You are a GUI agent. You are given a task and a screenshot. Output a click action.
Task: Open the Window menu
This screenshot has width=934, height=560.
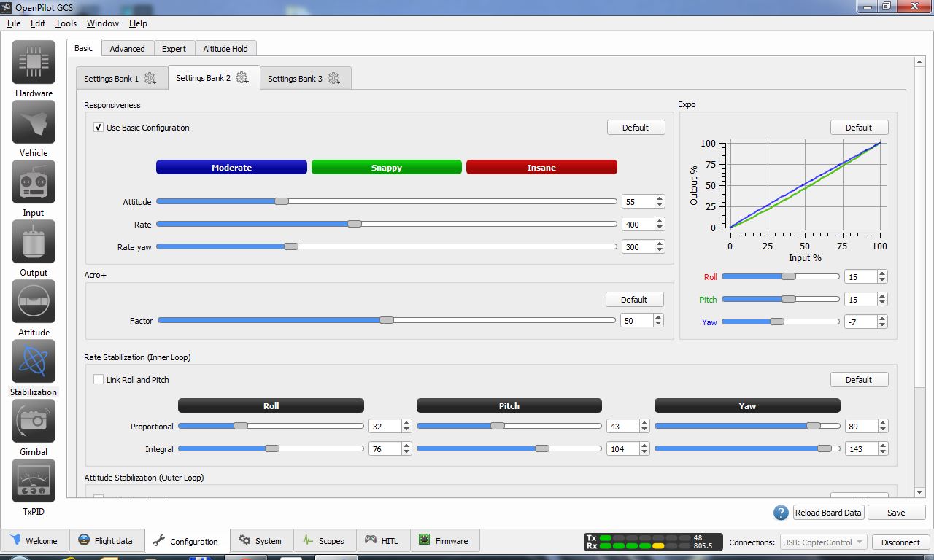(x=103, y=23)
